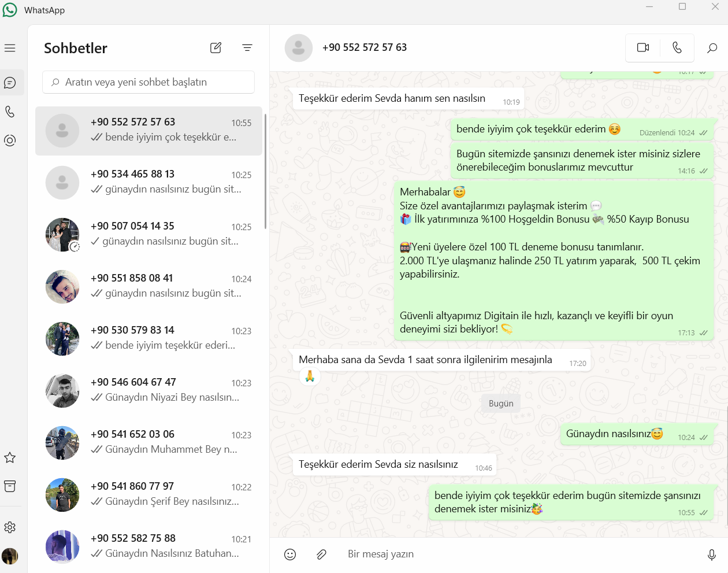
Task: Open contact avatar in chat header
Action: [299, 48]
